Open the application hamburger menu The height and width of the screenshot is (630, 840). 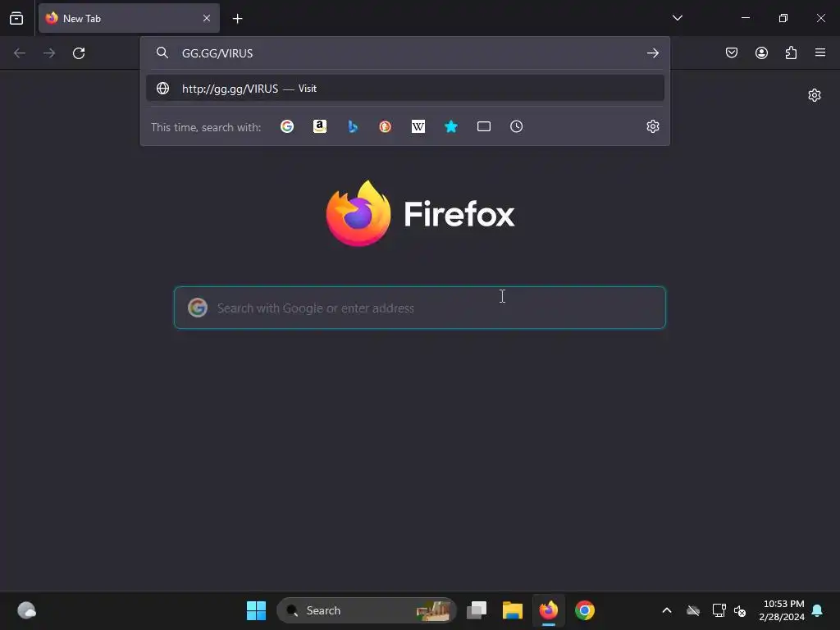point(820,52)
